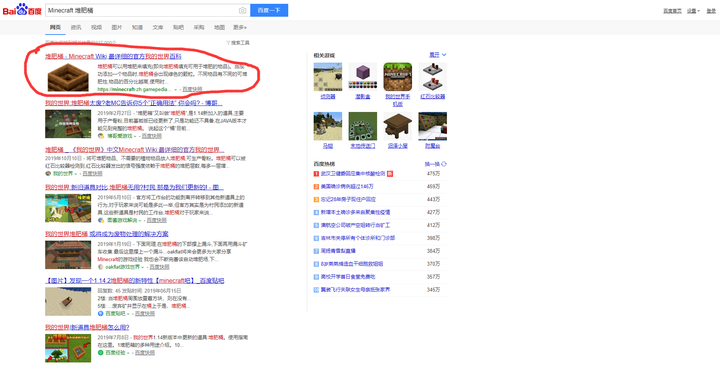720x367 pixels.
Task: Expand the arrow beside 百度经验 source
Action: point(129,353)
